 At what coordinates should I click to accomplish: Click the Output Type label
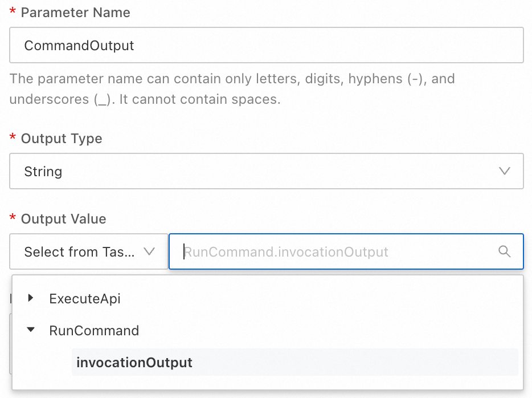pos(62,139)
